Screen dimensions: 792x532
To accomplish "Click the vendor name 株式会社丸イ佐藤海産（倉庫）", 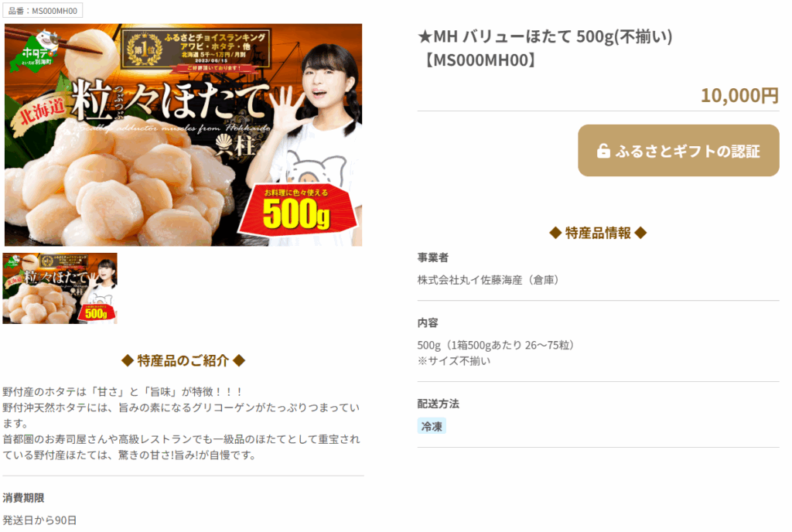I will pos(489,280).
